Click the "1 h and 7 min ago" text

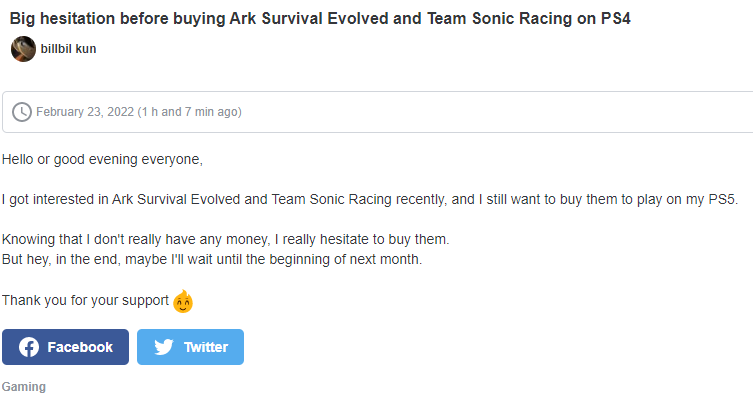(190, 112)
